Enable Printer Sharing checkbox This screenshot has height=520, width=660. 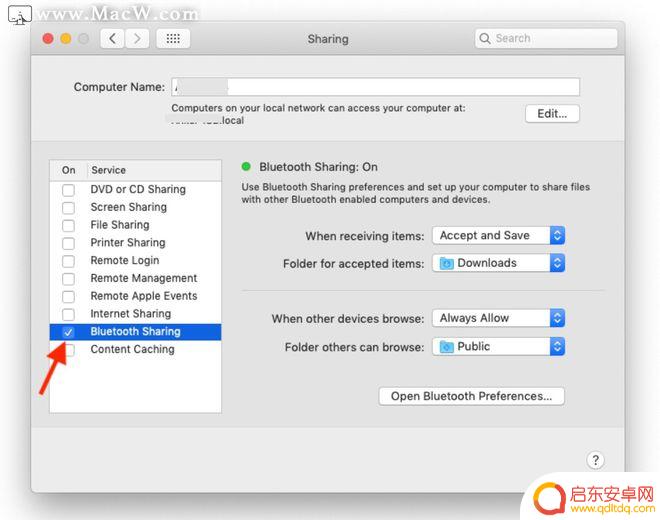point(68,243)
